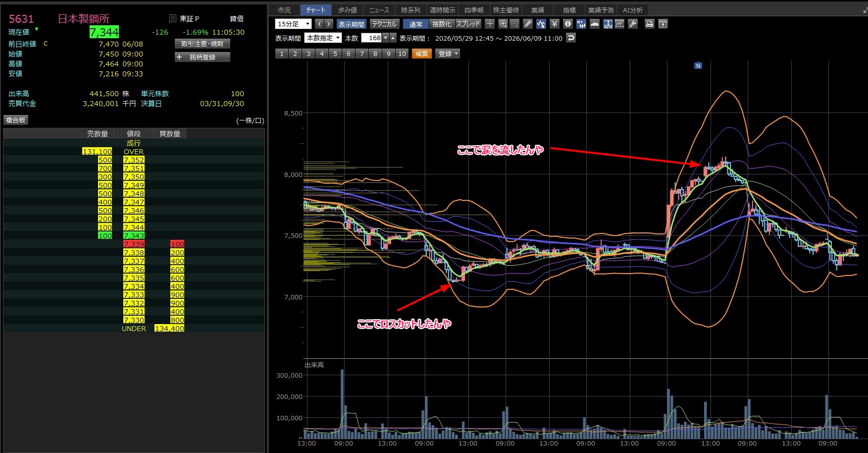Click the OVER sell quantity 131,100
The height and width of the screenshot is (453, 868).
[97, 152]
